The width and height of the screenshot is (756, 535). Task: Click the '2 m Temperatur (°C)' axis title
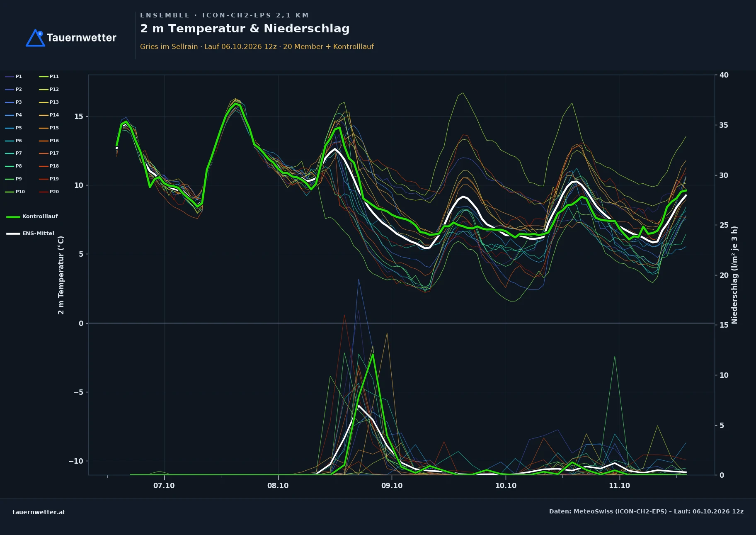point(61,275)
